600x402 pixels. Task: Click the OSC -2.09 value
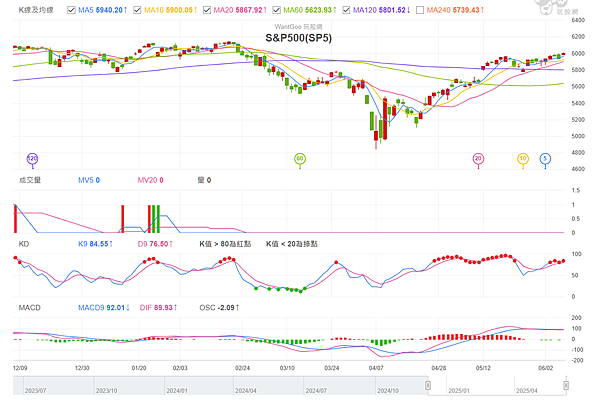(219, 308)
